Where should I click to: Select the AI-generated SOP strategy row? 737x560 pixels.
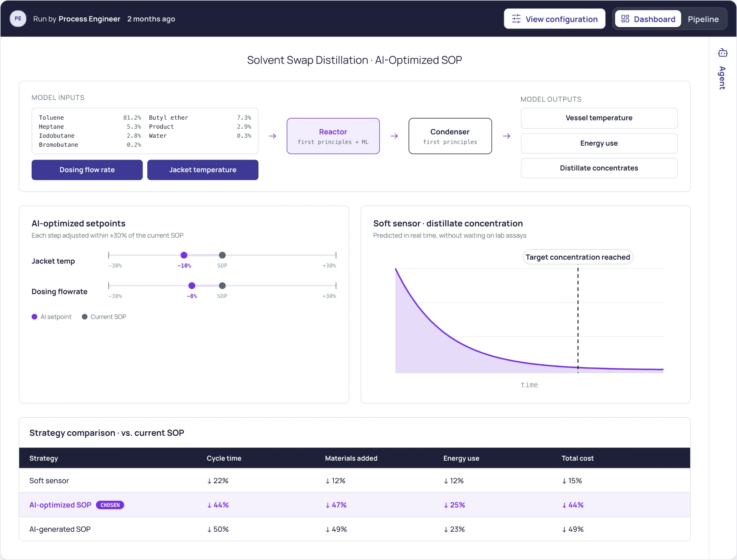354,529
